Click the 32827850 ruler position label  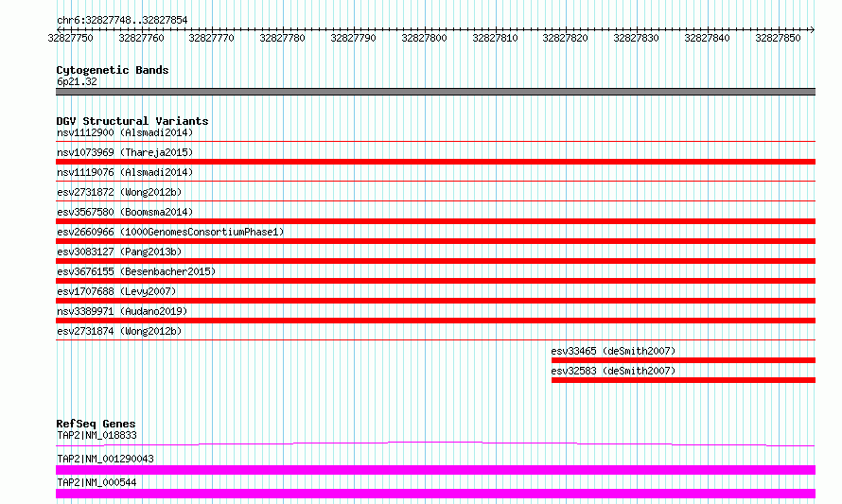(x=778, y=38)
